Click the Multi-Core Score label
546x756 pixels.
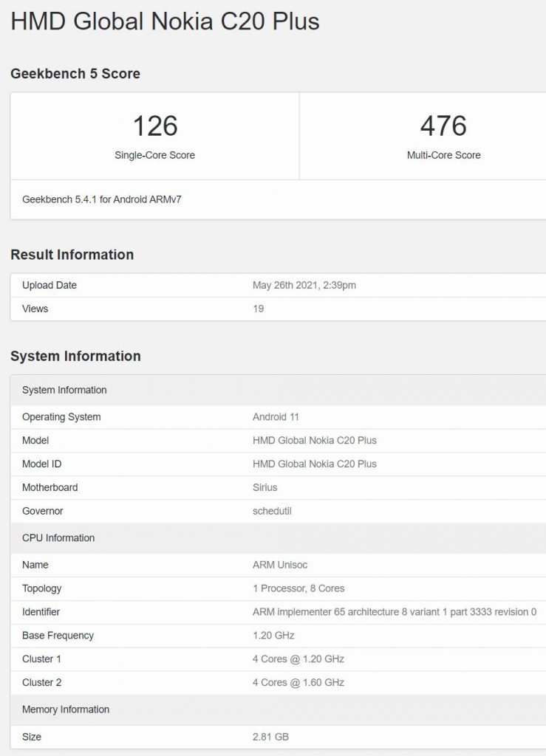point(444,155)
